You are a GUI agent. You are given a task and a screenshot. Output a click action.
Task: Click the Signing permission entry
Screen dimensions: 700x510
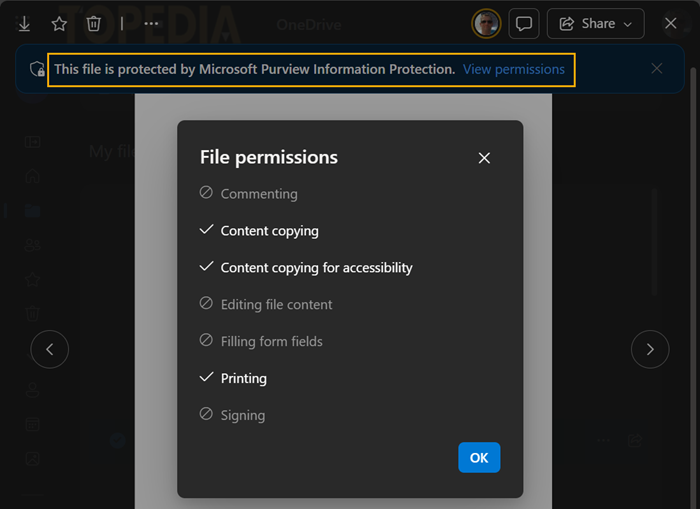[232, 415]
